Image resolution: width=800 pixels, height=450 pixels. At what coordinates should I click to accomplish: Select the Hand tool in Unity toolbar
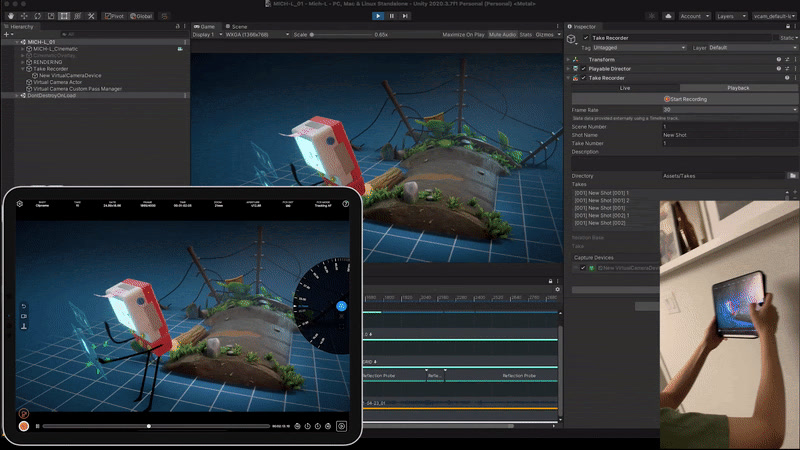[x=11, y=16]
